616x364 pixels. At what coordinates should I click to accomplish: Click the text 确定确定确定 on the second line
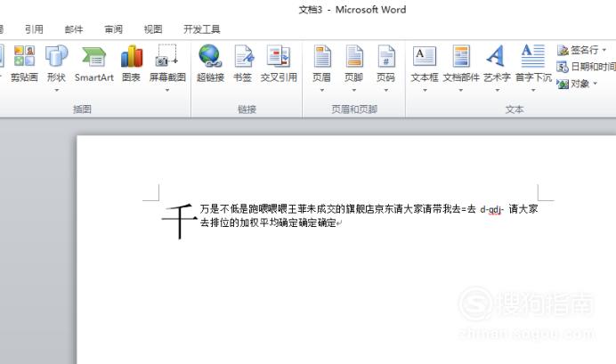pos(308,223)
